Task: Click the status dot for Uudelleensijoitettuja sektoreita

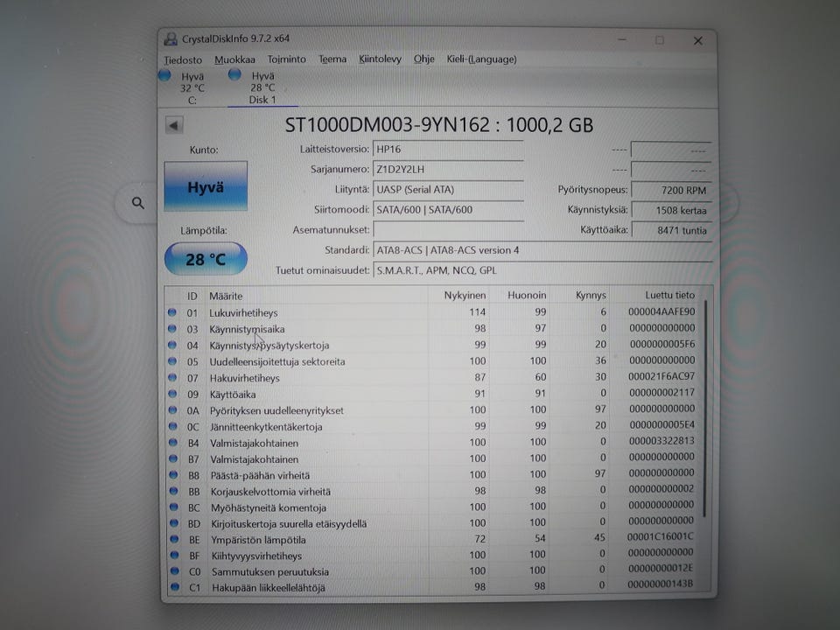Action: [172, 361]
